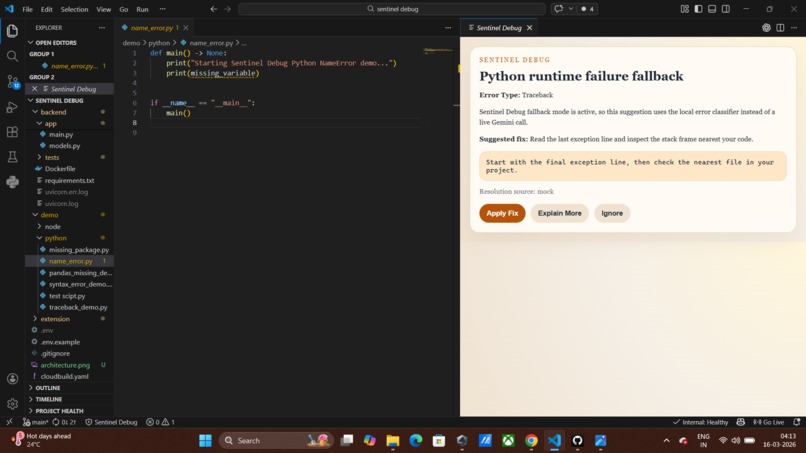Toggle Primary Side Bar visibility
Viewport: 806px width, 453px height.
[698, 9]
